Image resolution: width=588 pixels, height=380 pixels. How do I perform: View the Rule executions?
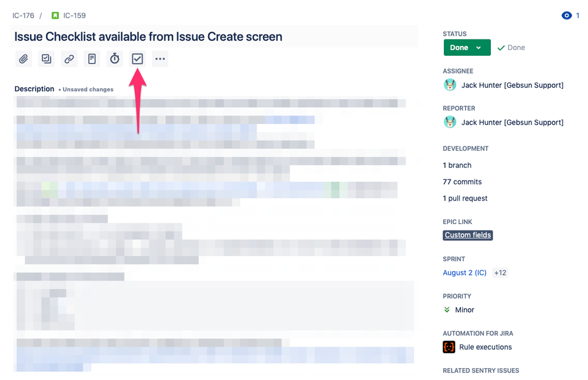pos(484,347)
